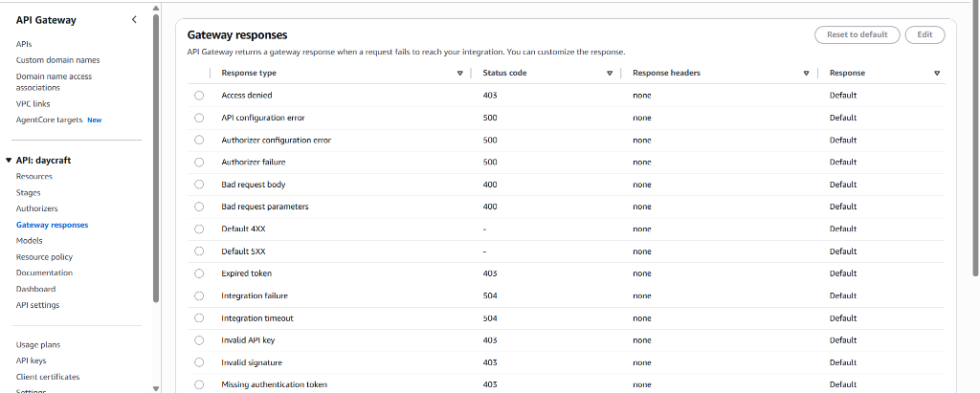Click the 'Expired token' response type text
This screenshot has width=980, height=393.
tap(246, 273)
